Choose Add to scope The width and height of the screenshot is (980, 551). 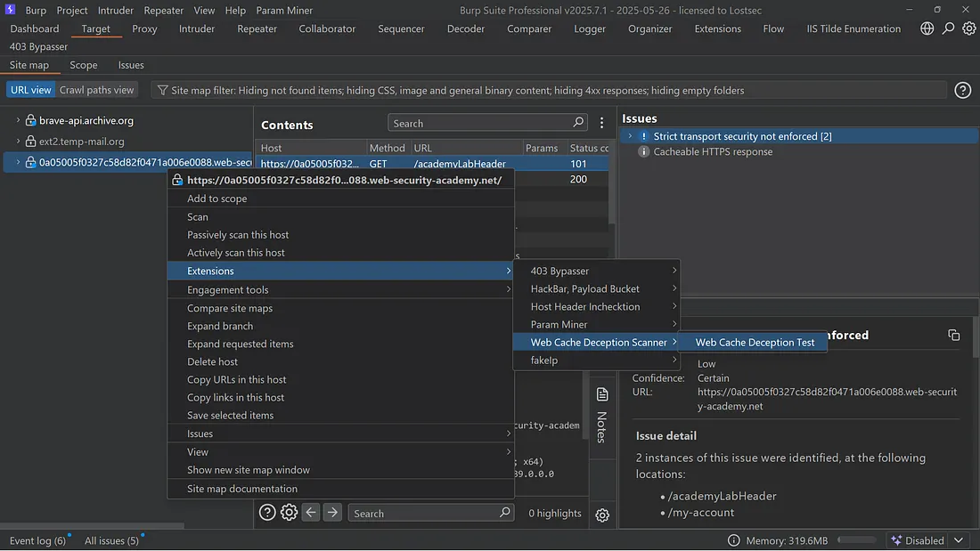pyautogui.click(x=340, y=198)
